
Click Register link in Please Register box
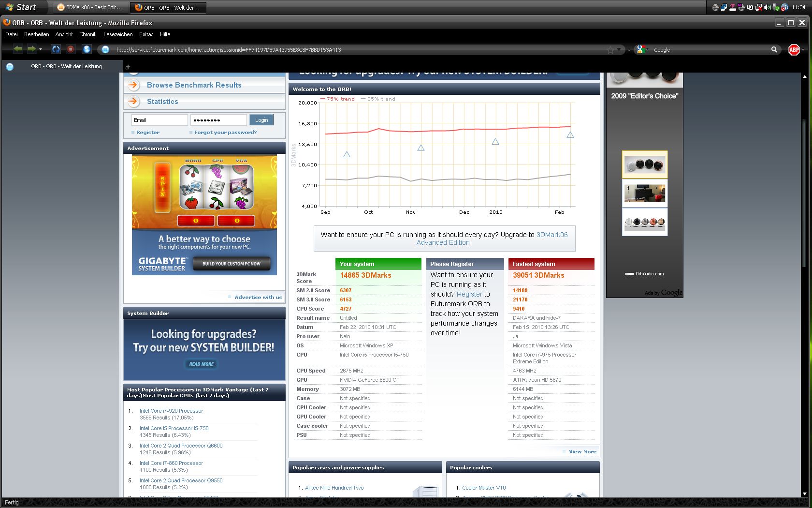[x=469, y=294]
